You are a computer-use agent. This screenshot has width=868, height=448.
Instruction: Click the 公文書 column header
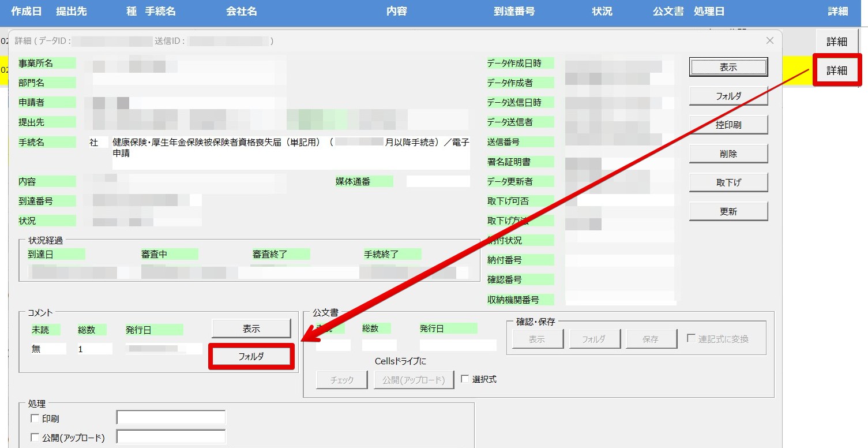coord(668,12)
